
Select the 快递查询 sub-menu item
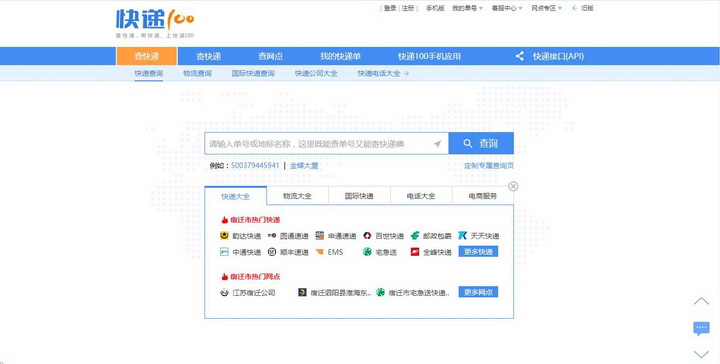(149, 73)
